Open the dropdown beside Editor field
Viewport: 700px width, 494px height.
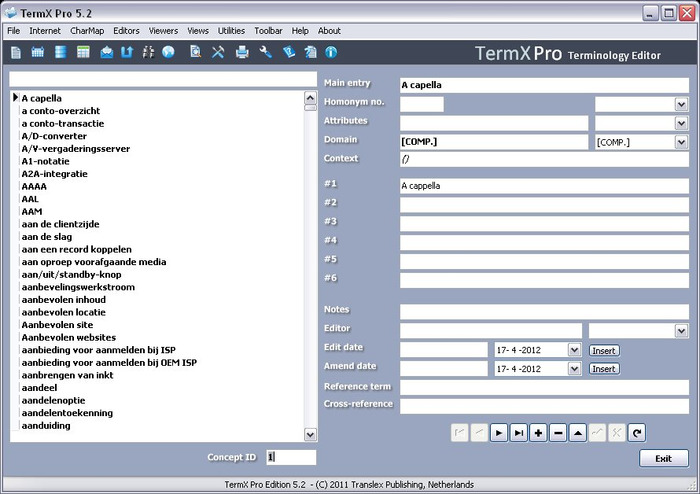tap(681, 331)
